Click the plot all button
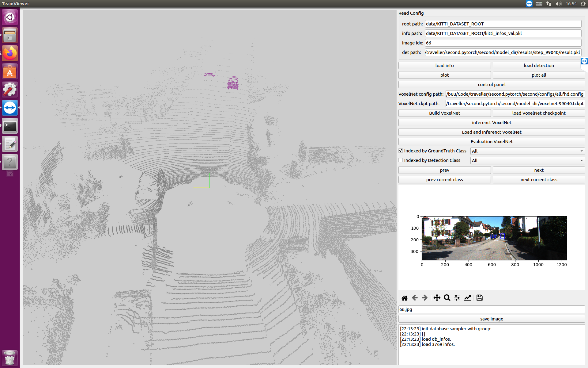 (539, 75)
